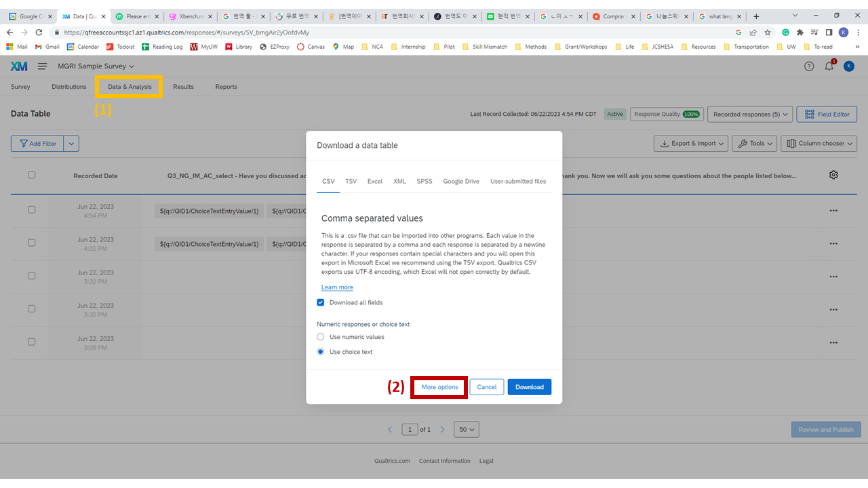Click the help question mark icon
The width and height of the screenshot is (868, 488).
point(809,66)
